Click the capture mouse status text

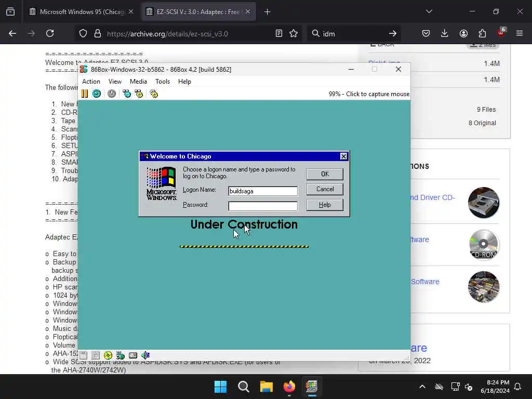[369, 94]
